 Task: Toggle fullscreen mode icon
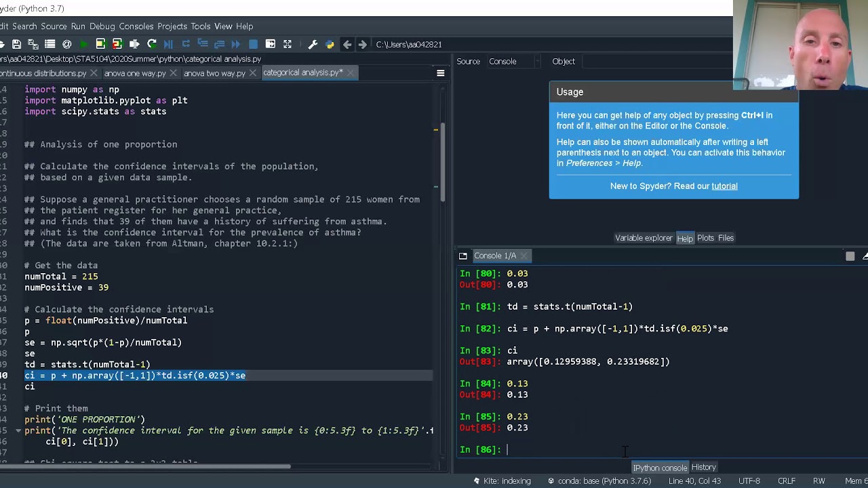pyautogui.click(x=288, y=44)
